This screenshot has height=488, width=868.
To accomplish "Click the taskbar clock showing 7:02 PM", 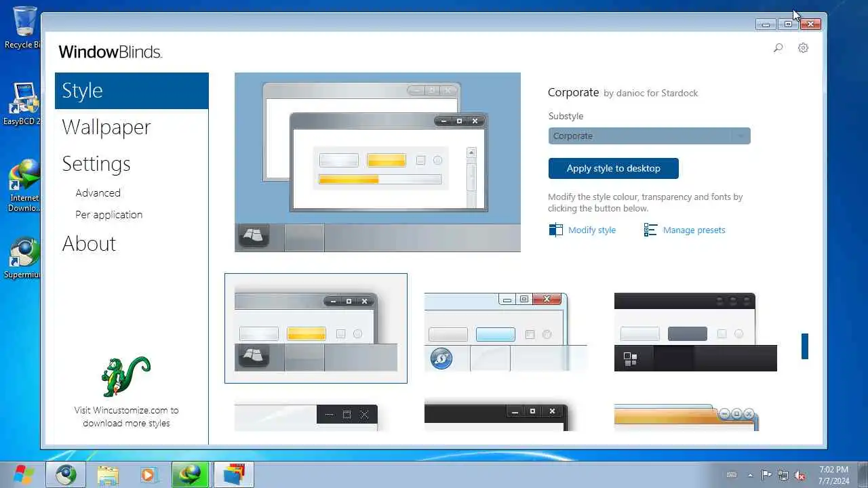I will point(833,474).
